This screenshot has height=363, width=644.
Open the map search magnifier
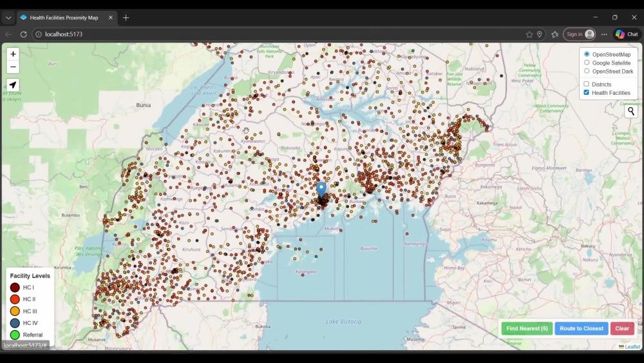point(631,111)
